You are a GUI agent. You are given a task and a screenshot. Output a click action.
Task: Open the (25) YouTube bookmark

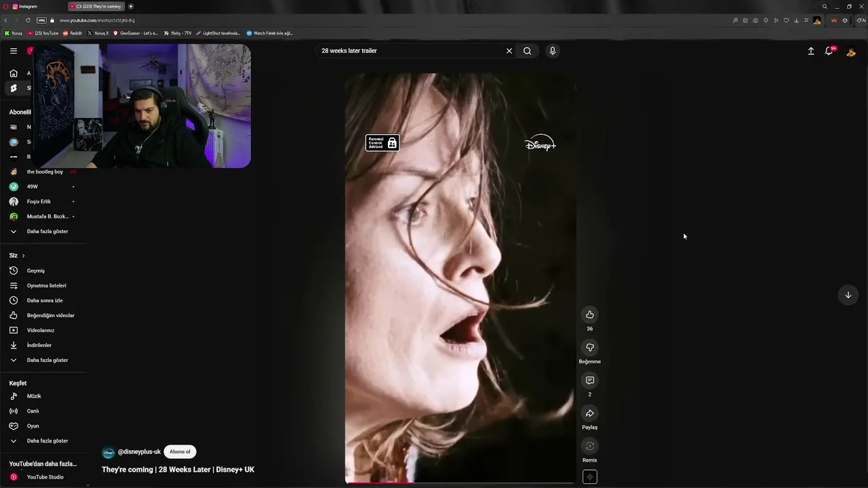tap(43, 33)
